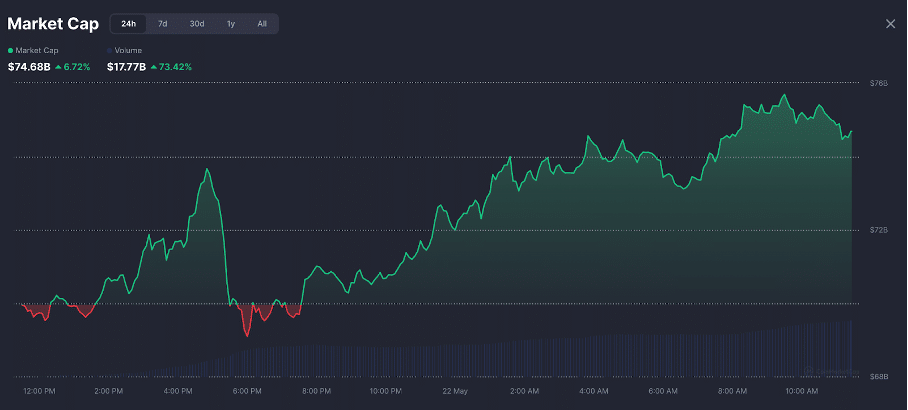Click the Market Cap heading
The width and height of the screenshot is (908, 410).
click(53, 24)
